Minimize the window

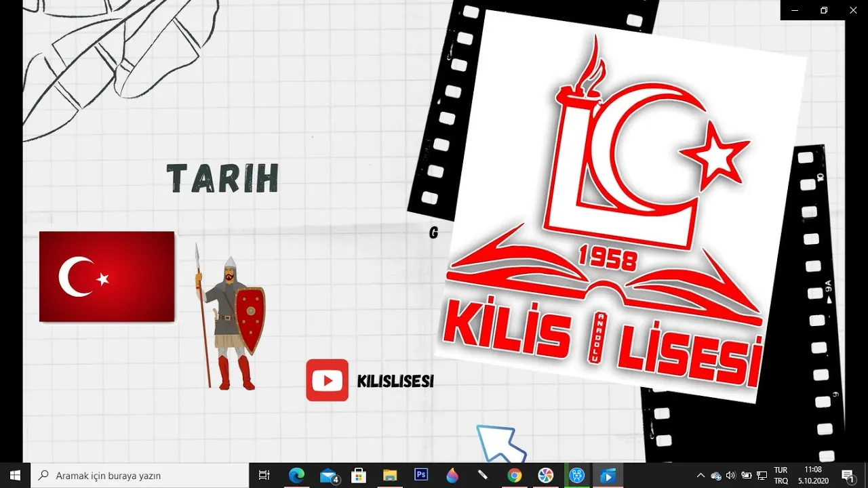coord(795,10)
